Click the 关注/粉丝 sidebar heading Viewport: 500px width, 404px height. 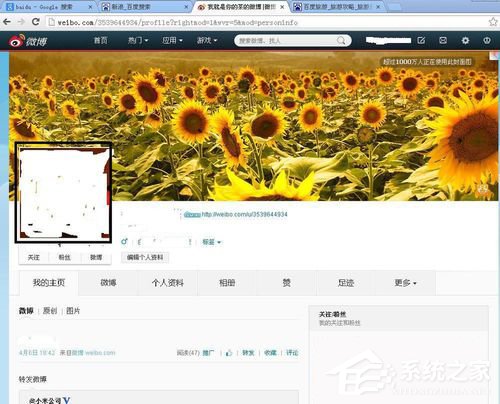333,314
